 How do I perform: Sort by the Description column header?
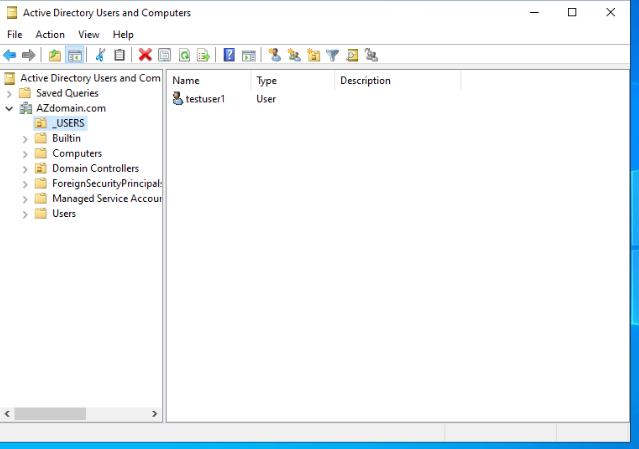click(x=398, y=81)
